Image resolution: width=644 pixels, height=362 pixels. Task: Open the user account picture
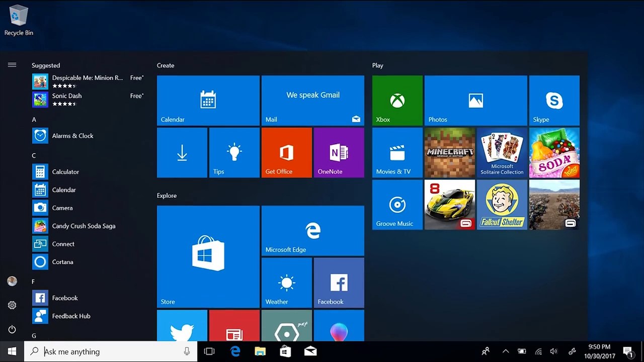[x=12, y=281]
